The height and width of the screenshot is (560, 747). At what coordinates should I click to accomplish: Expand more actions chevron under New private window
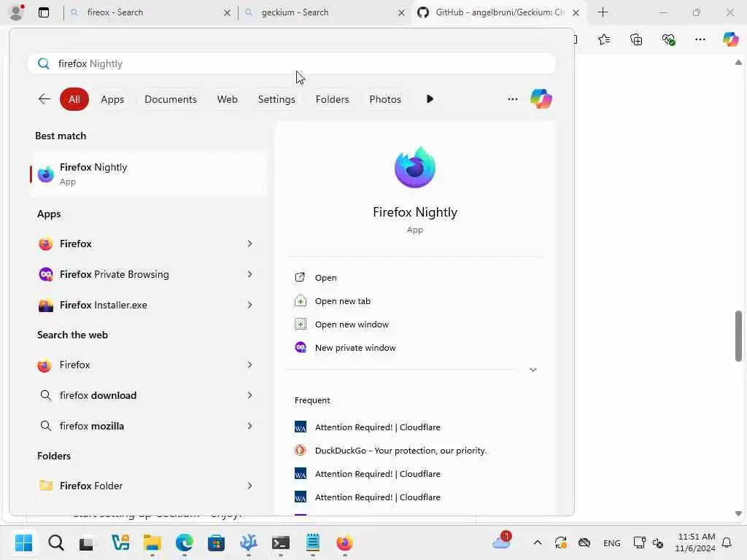(533, 370)
